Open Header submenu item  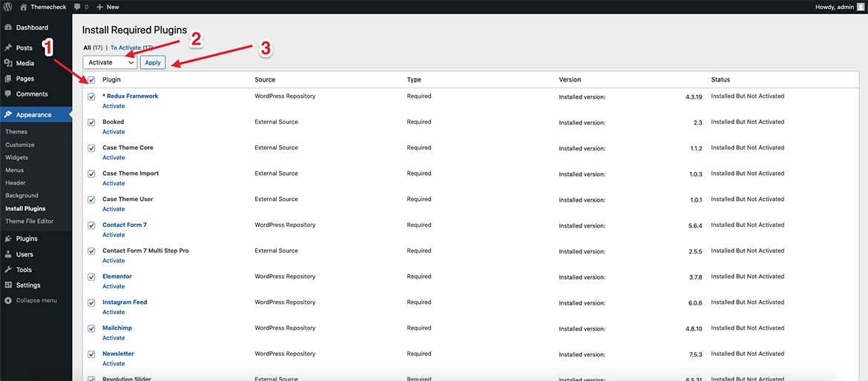(16, 182)
